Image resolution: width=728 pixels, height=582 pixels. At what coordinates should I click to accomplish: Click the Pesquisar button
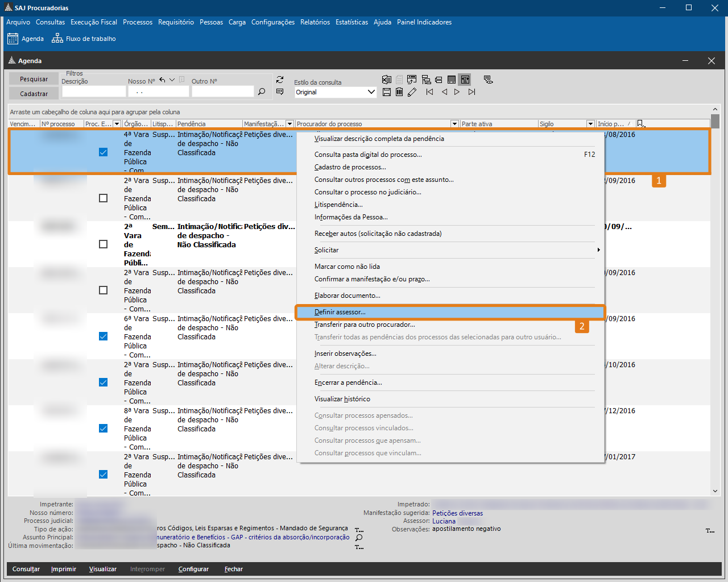click(x=34, y=79)
